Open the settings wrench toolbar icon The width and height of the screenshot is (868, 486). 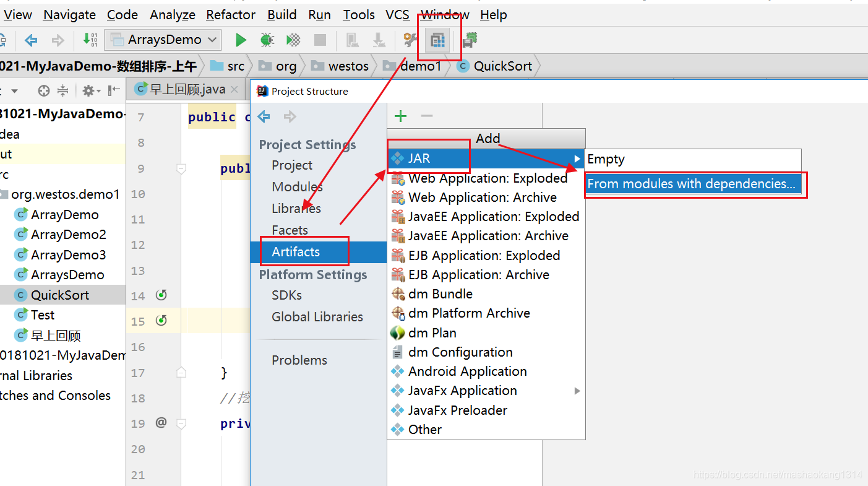pos(410,40)
